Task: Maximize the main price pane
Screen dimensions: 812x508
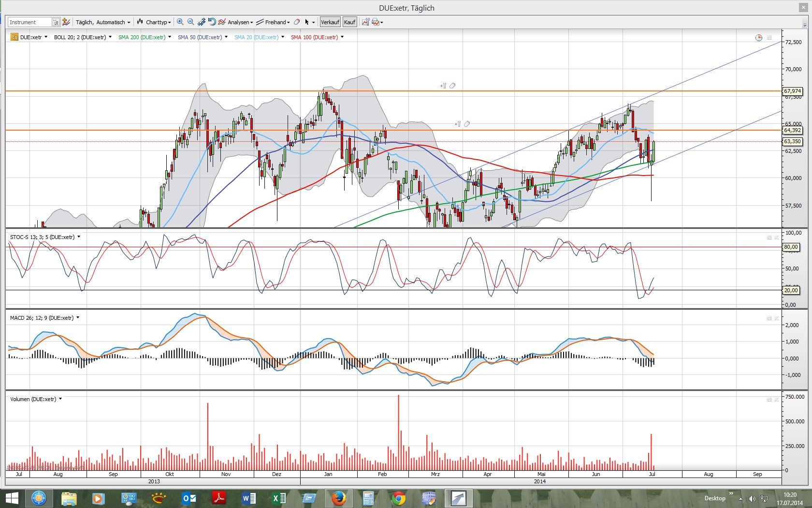Action: (769, 38)
